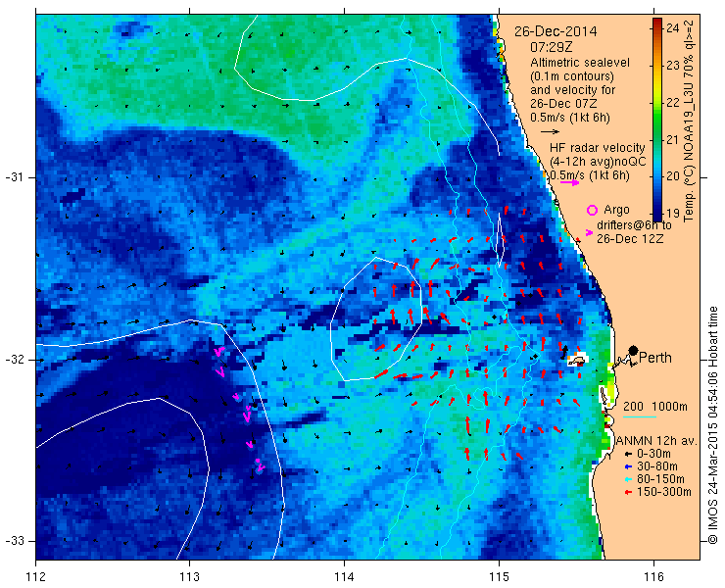Click the 150-300m depth legend label
Image resolution: width=725 pixels, height=588 pixels.
pyautogui.click(x=664, y=492)
